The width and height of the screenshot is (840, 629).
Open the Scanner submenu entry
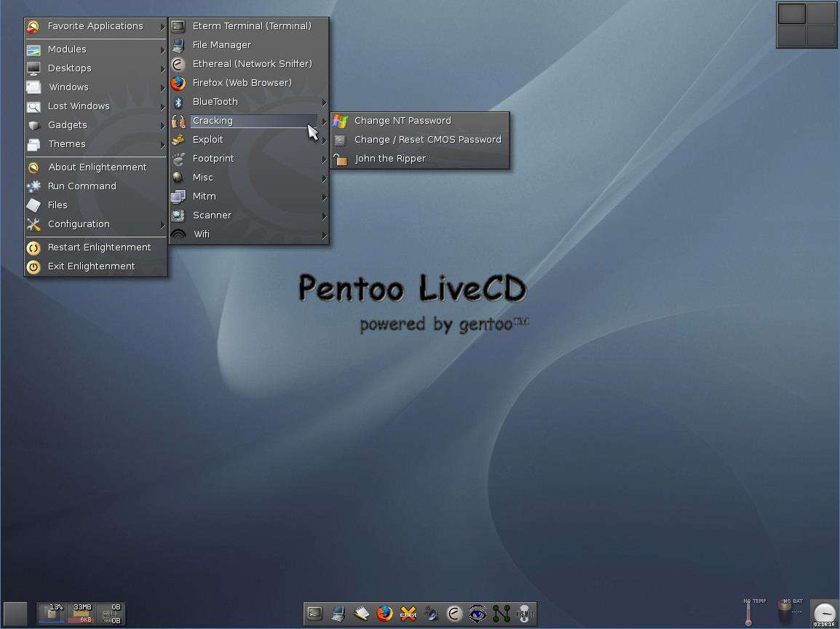tap(249, 215)
